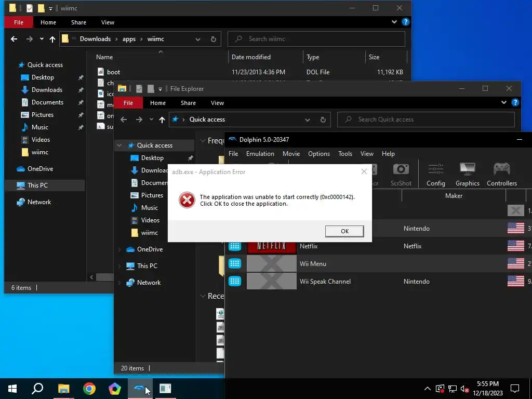Open Dolphin Movie menu
Screen dimensions: 532x399
(291, 154)
